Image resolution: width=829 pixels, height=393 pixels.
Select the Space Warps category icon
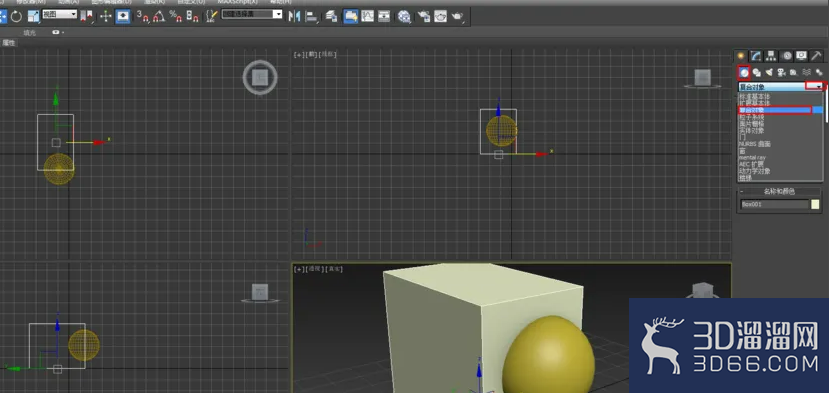click(806, 72)
